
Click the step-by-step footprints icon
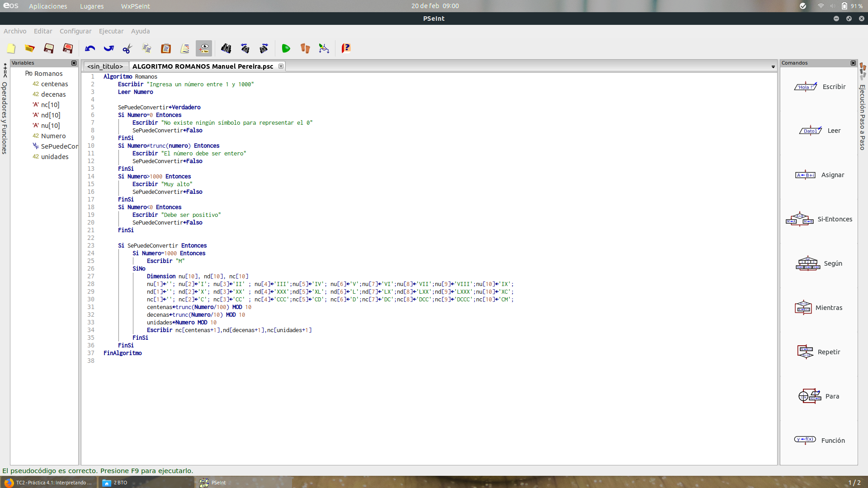pyautogui.click(x=305, y=48)
